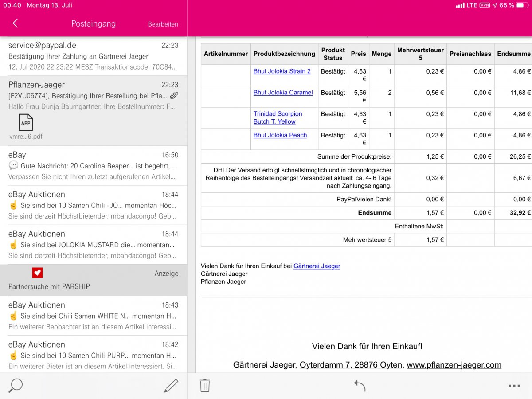The height and width of the screenshot is (399, 532).
Task: Click the Anzeige label on ad
Action: point(167,274)
